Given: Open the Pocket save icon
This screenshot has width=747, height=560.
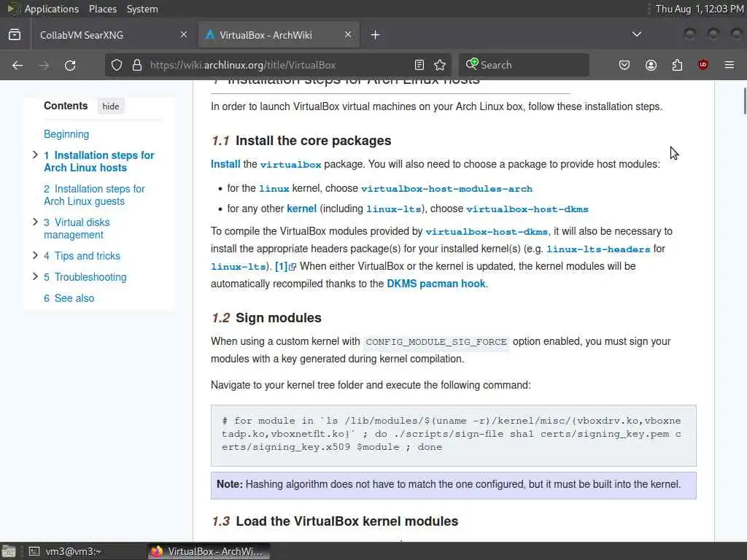Looking at the screenshot, I should [x=624, y=65].
